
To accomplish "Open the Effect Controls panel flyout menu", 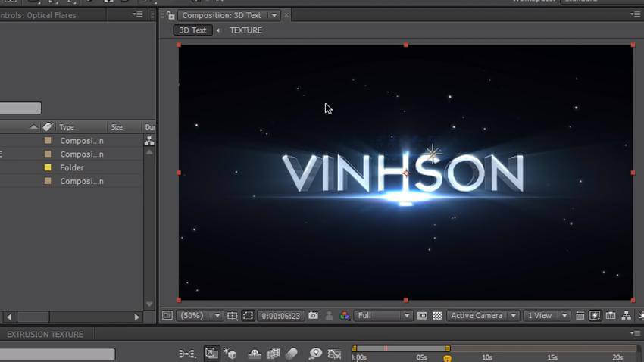I will click(138, 14).
